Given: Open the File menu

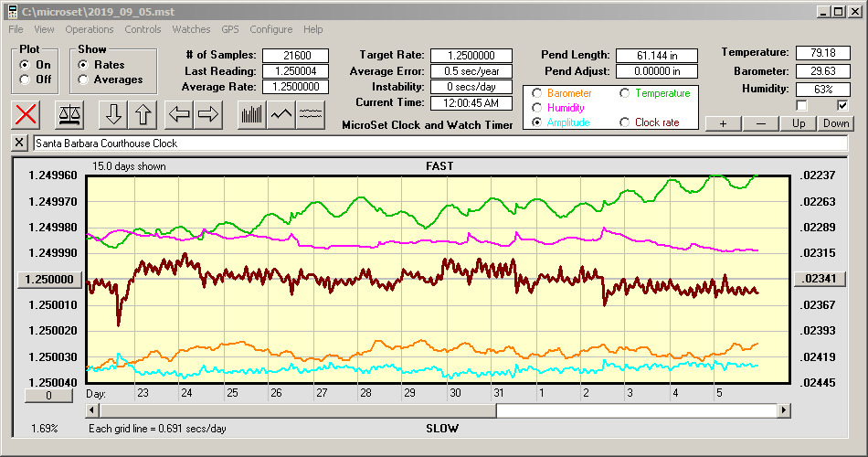Looking at the screenshot, I should [x=16, y=29].
